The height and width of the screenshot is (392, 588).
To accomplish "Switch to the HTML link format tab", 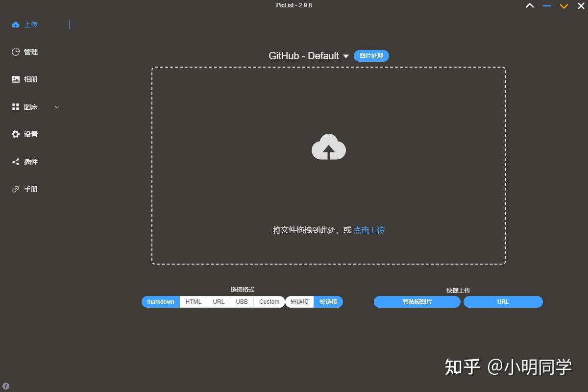I will point(193,302).
